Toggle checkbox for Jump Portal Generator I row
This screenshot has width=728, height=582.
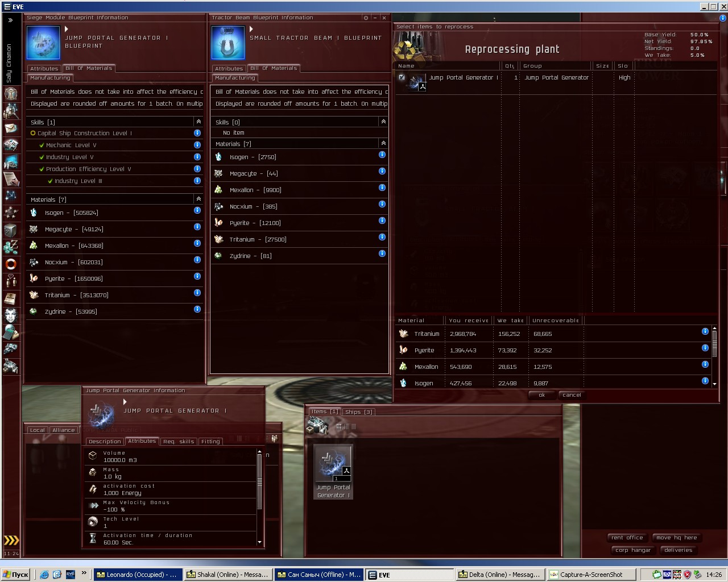coord(402,77)
